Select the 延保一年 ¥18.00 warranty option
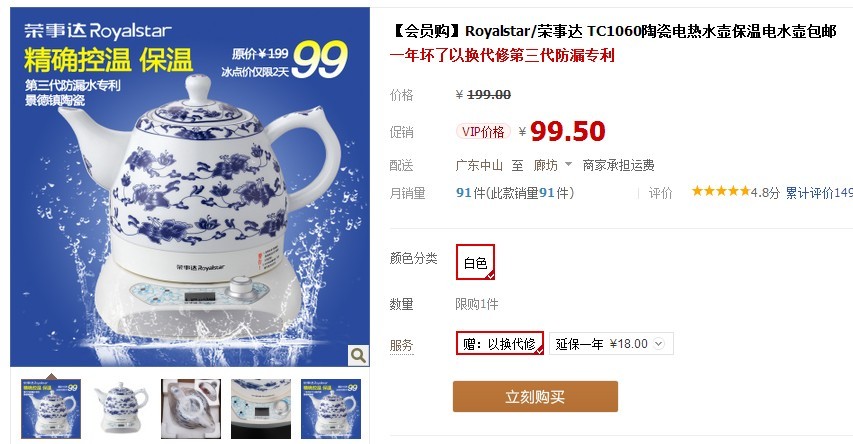Image resolution: width=853 pixels, height=444 pixels. tap(611, 344)
